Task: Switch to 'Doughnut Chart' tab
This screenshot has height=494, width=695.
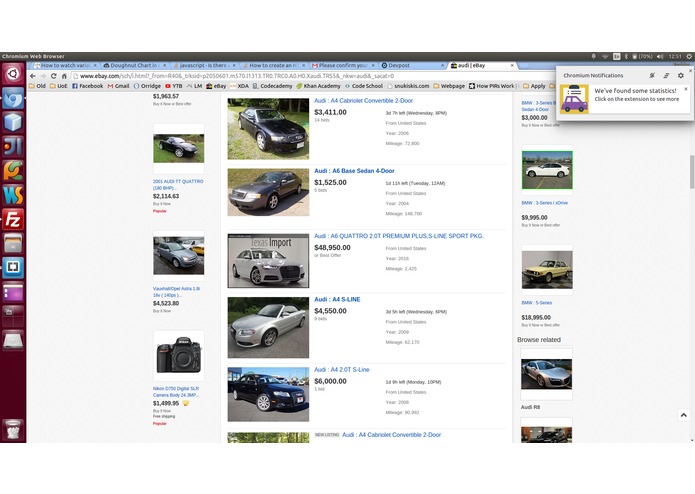Action: tap(134, 65)
